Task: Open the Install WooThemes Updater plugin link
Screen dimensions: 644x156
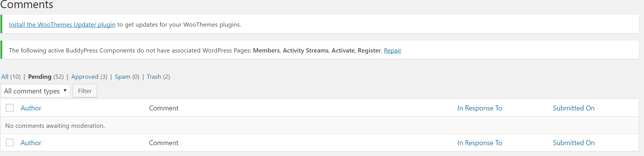Action: click(62, 25)
